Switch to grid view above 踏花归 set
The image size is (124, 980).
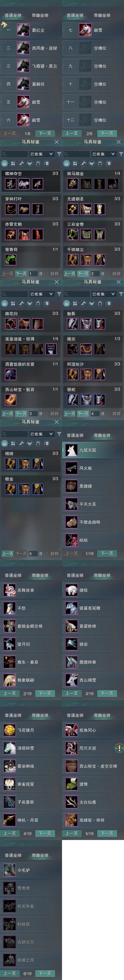click(x=13, y=303)
